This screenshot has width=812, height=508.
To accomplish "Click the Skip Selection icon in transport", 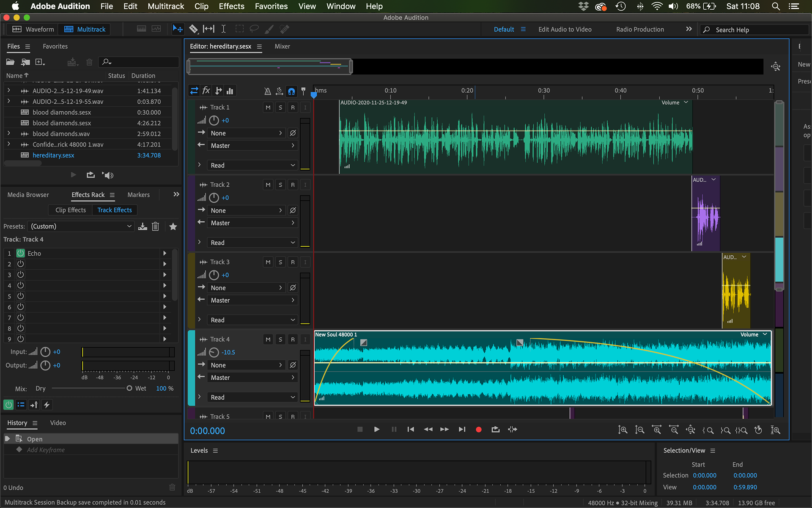I will pos(513,429).
